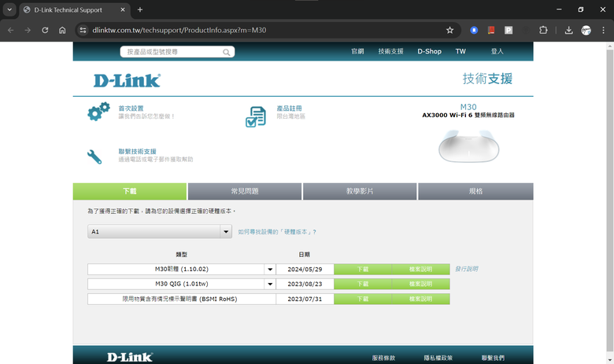The width and height of the screenshot is (614, 364).
Task: Click the red bookmark extension icon
Action: tap(491, 30)
